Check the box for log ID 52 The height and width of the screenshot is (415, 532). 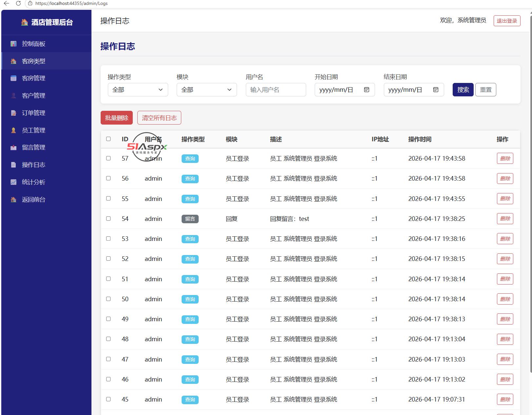pyautogui.click(x=108, y=259)
